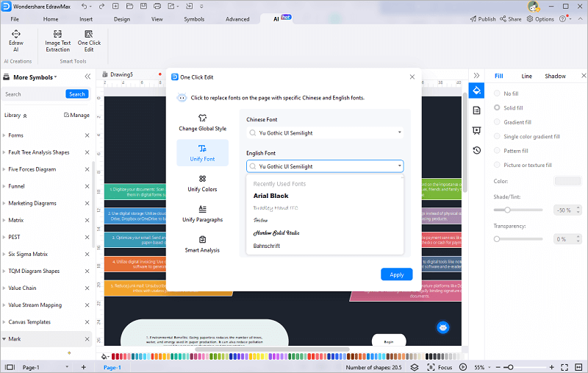Click the Apply button

(396, 274)
